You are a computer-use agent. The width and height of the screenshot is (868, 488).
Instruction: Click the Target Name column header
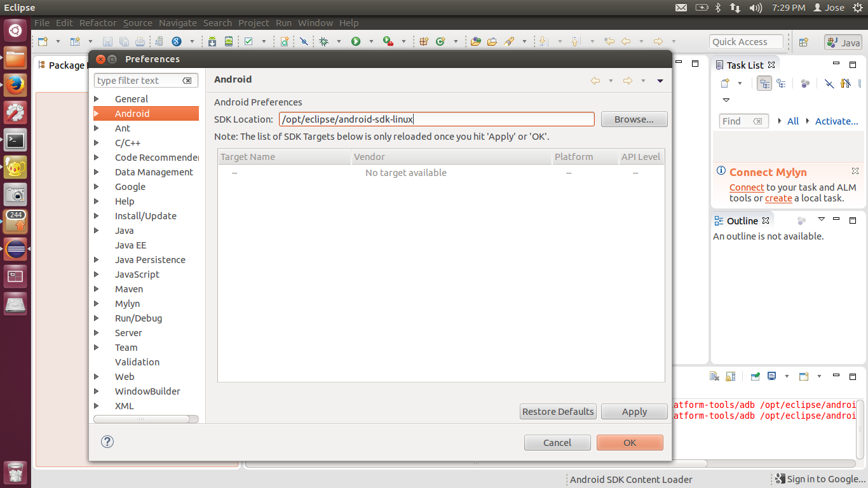point(285,157)
